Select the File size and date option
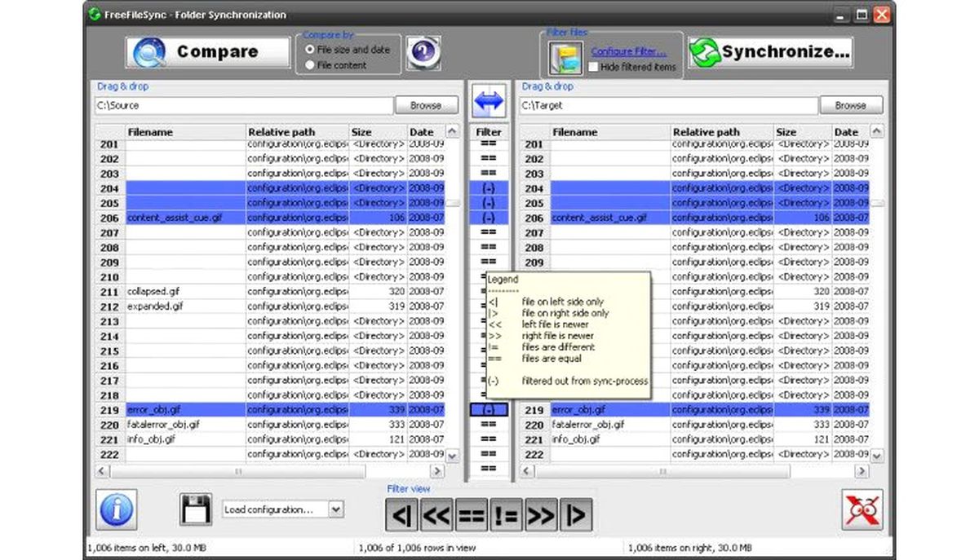 pyautogui.click(x=348, y=50)
